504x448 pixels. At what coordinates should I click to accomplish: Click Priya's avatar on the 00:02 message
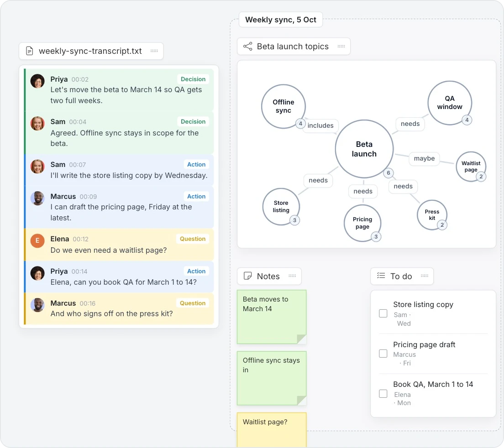pyautogui.click(x=37, y=81)
